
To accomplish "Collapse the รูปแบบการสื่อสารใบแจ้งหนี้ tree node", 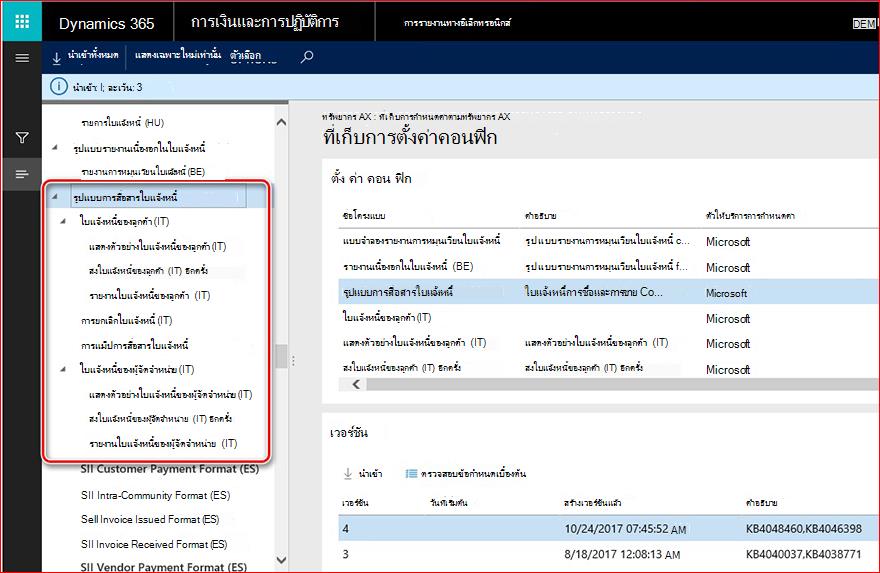I will click(x=55, y=196).
